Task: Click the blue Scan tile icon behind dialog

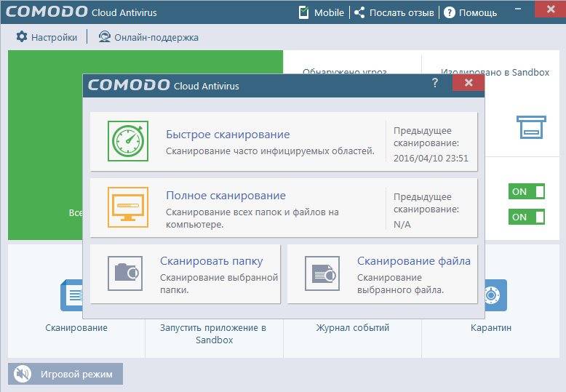Action: (x=71, y=295)
